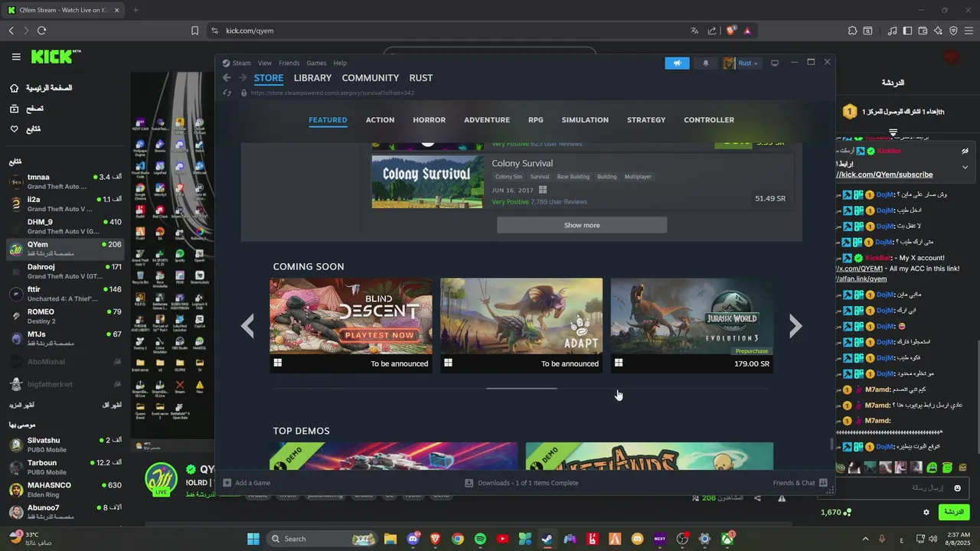This screenshot has height=551, width=980.
Task: Switch to the COMMUNITY tab
Action: (x=371, y=78)
